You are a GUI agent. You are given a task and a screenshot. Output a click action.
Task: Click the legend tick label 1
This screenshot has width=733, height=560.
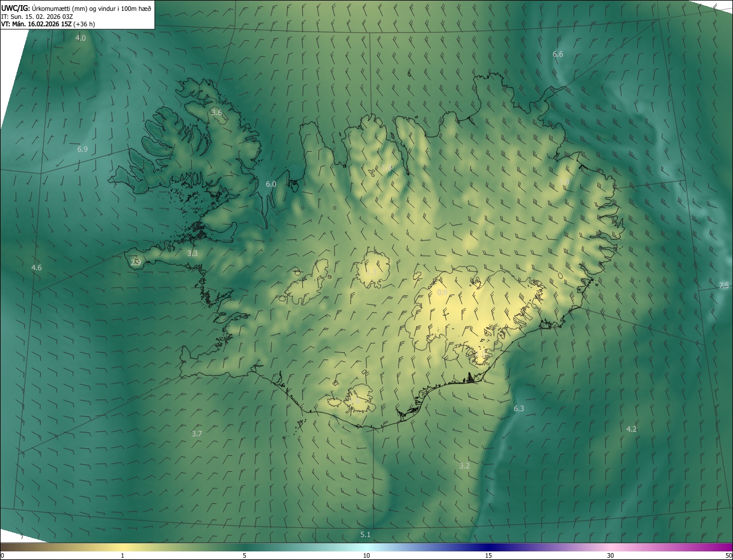pos(123,555)
